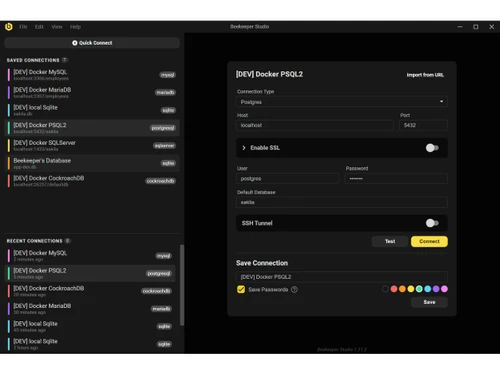Click the plus icon on Quick Connect
The height and width of the screenshot is (375, 500).
coord(75,43)
